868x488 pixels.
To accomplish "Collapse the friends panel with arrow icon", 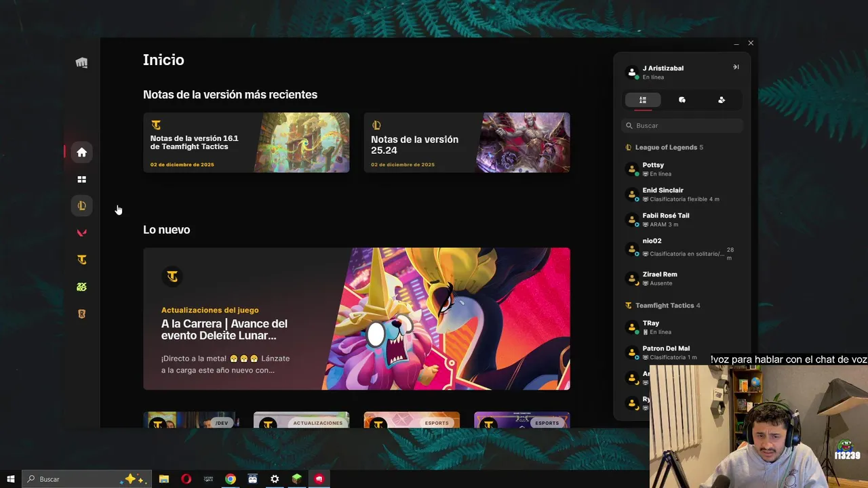I will [736, 67].
